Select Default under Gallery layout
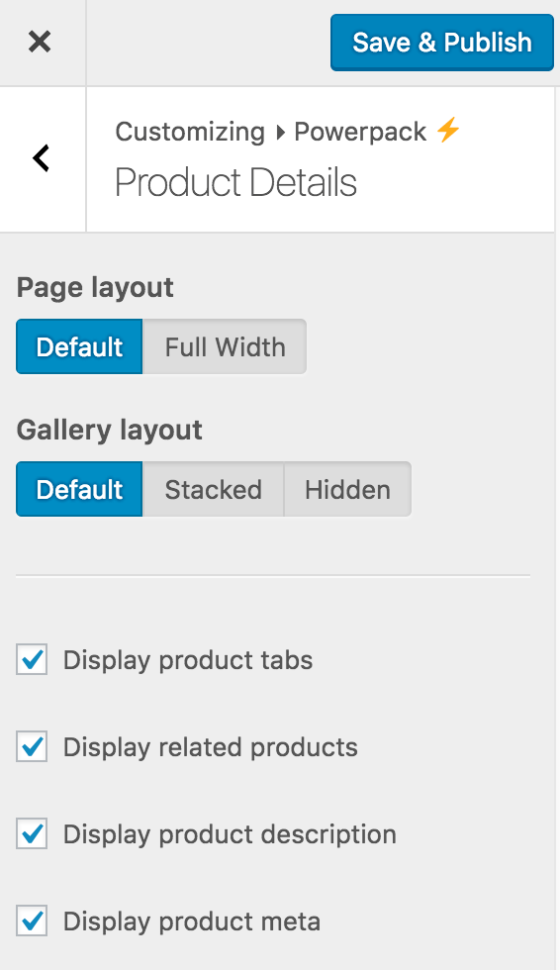 (79, 489)
